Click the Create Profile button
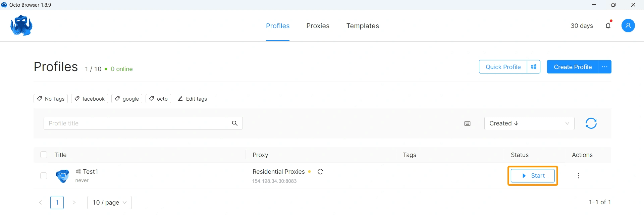 [573, 67]
